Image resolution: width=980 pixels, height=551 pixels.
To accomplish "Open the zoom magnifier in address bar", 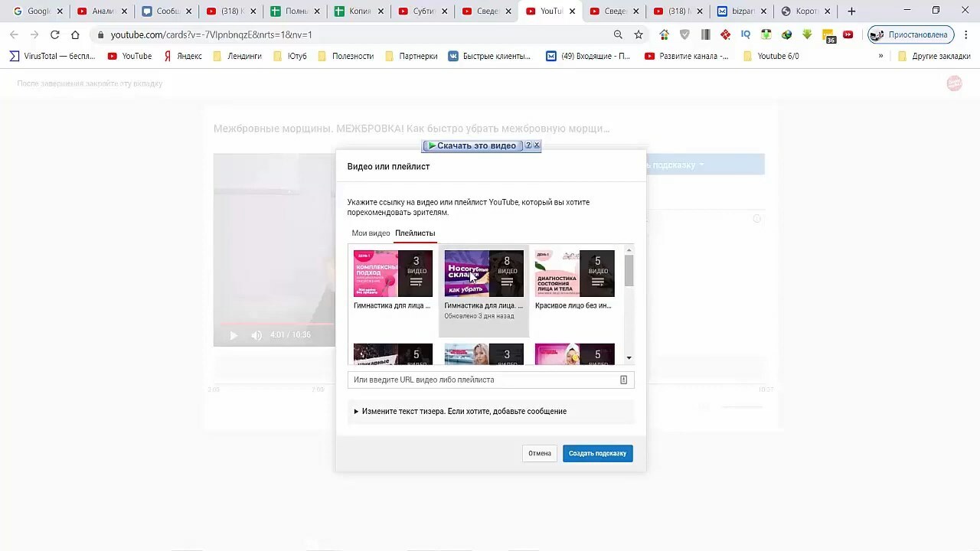I will pos(618,34).
